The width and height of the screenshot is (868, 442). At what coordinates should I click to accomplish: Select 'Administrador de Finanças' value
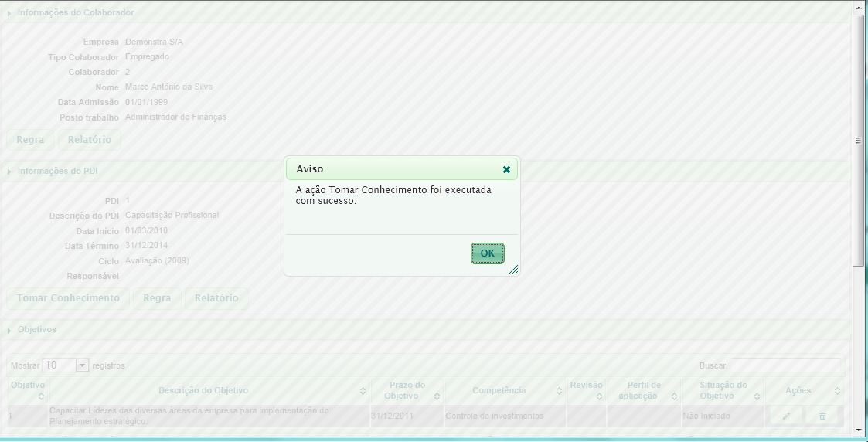175,117
